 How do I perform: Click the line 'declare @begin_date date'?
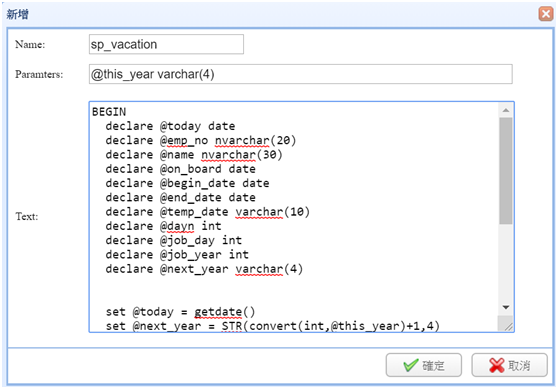(187, 183)
